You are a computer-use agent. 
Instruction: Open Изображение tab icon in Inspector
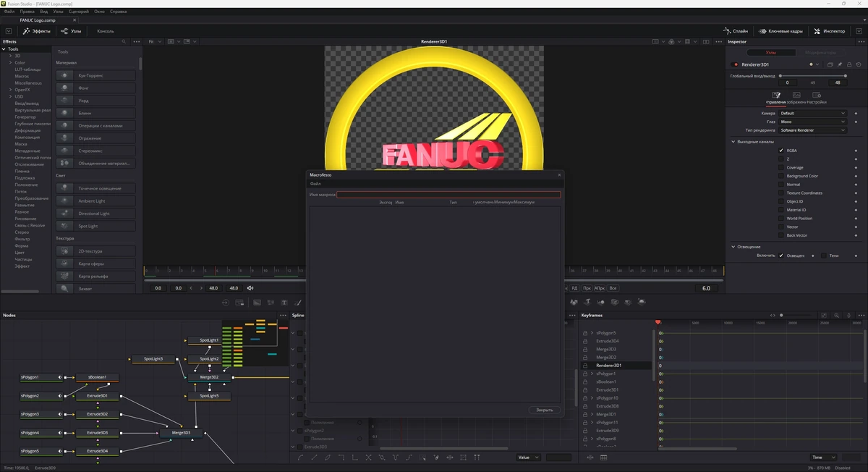tap(796, 95)
